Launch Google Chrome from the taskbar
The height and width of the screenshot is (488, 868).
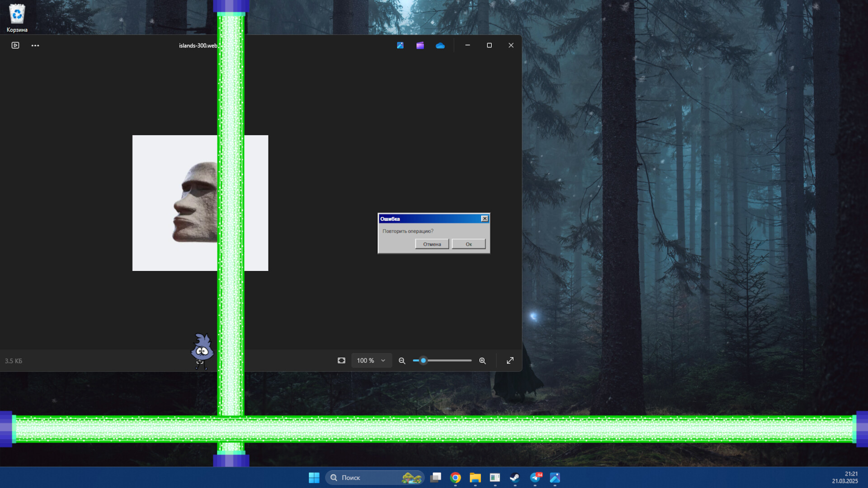pyautogui.click(x=455, y=478)
